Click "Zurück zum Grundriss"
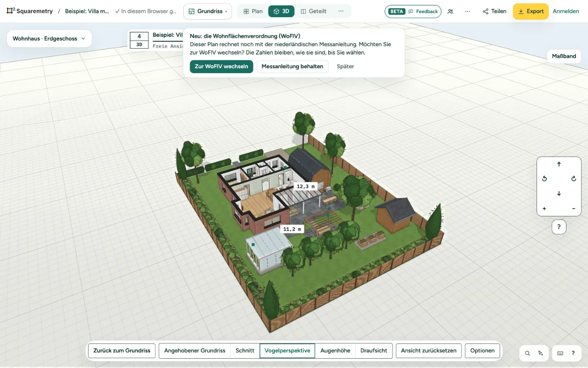Image resolution: width=588 pixels, height=368 pixels. (x=122, y=350)
